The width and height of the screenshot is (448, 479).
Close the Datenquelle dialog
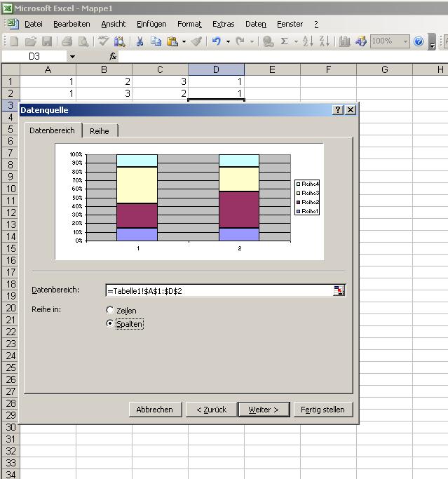tap(351, 110)
